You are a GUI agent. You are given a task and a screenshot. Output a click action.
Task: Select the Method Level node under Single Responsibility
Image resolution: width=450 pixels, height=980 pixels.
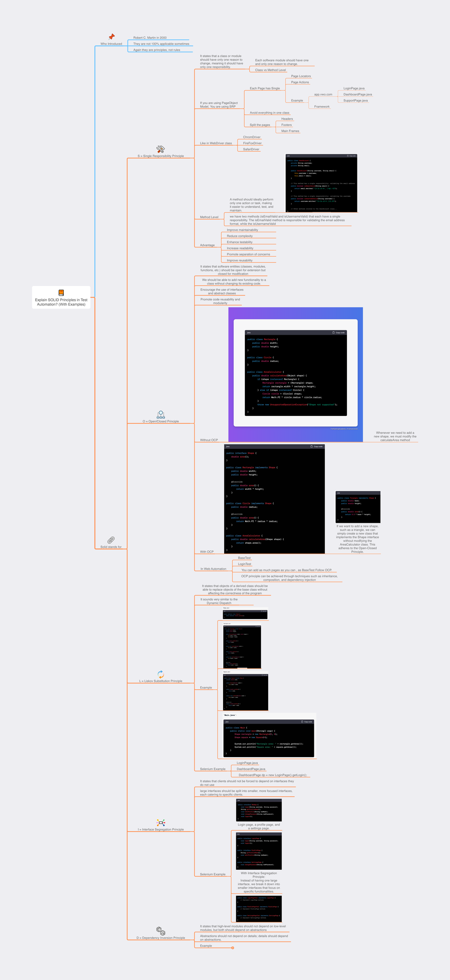point(209,217)
